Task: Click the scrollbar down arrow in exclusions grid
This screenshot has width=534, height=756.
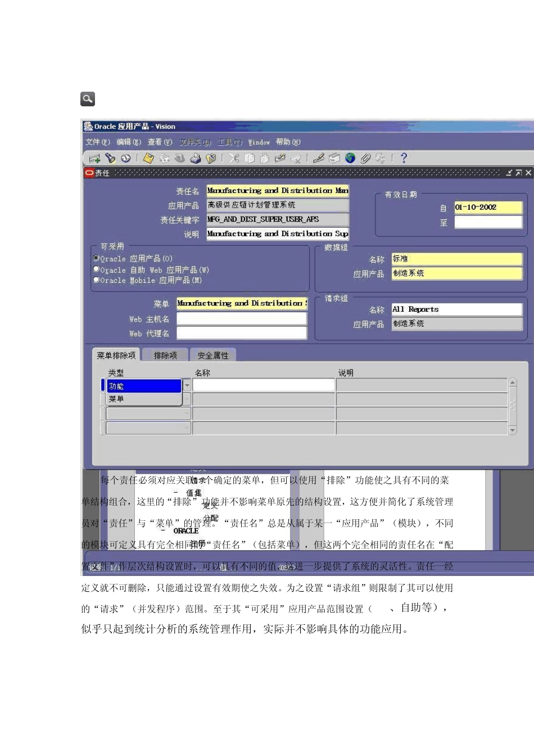Action: click(512, 430)
